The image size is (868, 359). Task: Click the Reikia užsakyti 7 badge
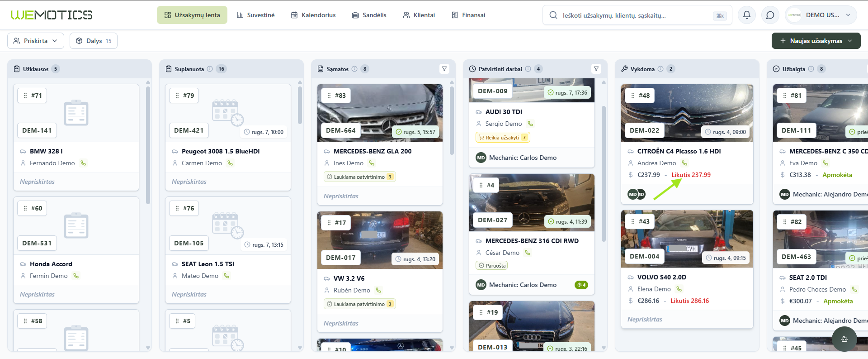[503, 137]
